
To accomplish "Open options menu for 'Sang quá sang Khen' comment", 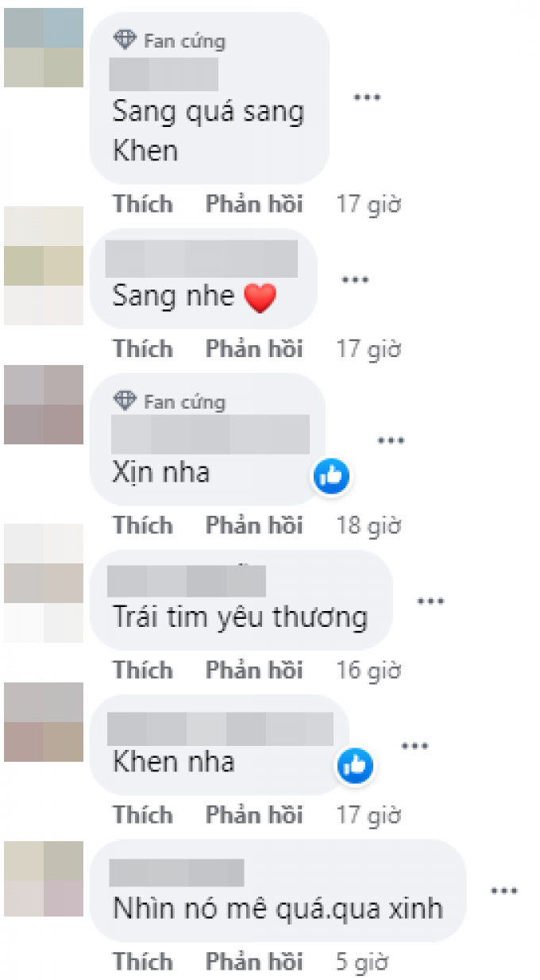I will [x=367, y=98].
